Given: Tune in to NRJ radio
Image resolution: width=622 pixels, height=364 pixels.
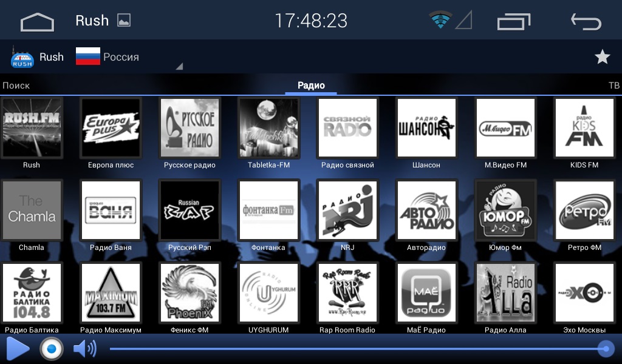Looking at the screenshot, I should (x=347, y=211).
